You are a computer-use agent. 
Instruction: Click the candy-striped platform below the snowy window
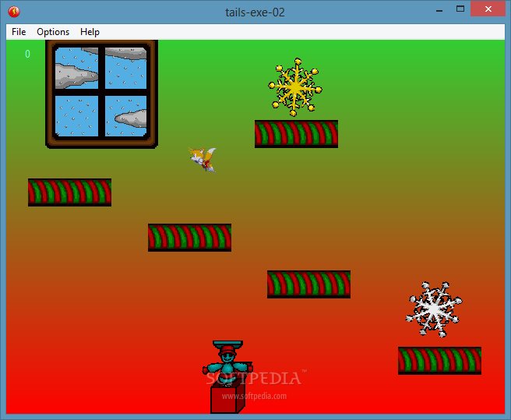pos(70,192)
